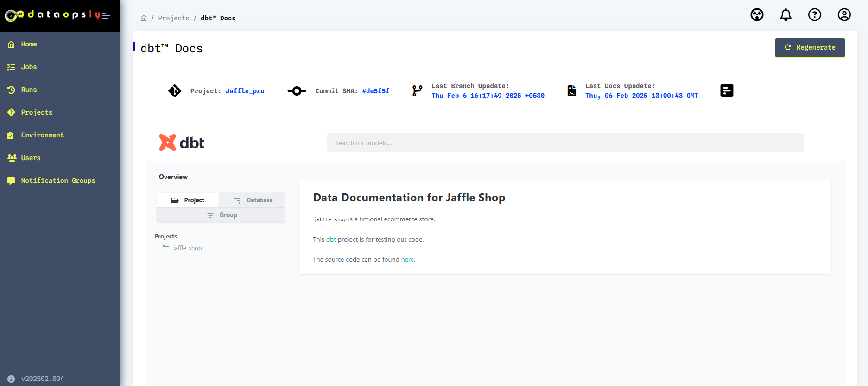
Task: Click the #de5f5f commit SHA link
Action: [x=375, y=91]
